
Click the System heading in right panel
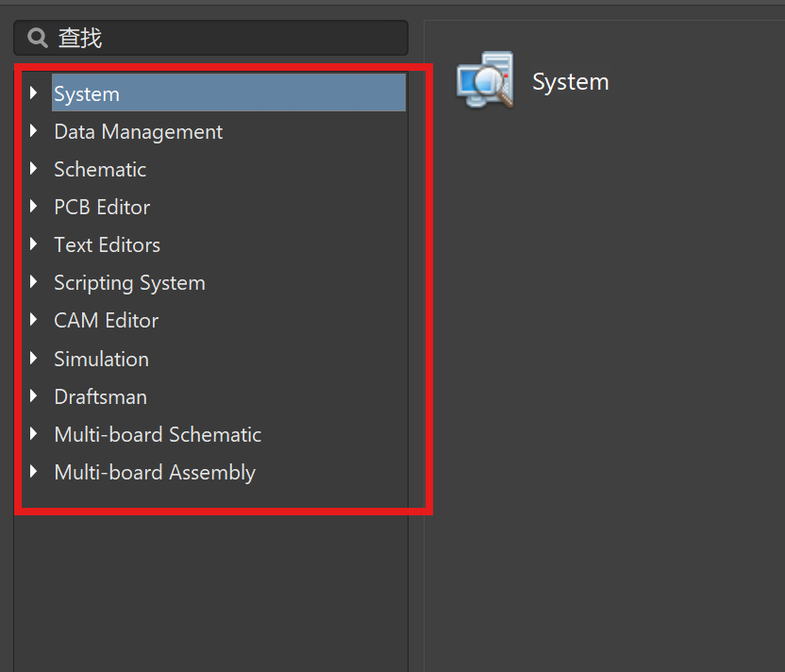click(x=570, y=81)
